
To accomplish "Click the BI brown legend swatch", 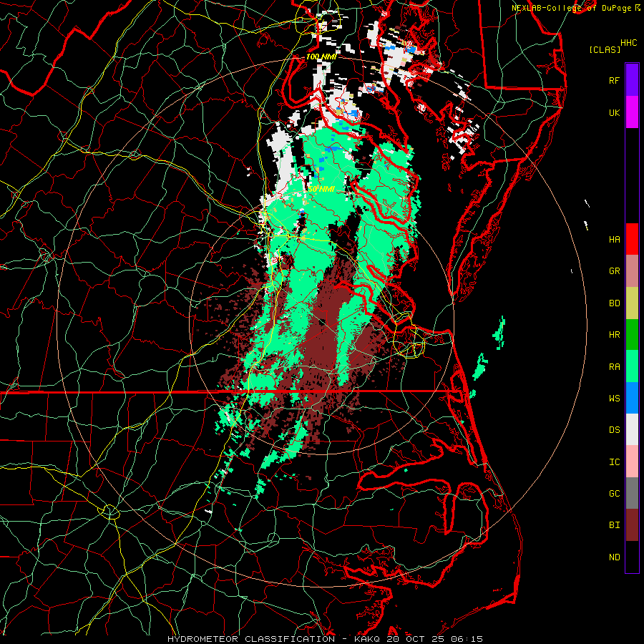I will (x=632, y=525).
